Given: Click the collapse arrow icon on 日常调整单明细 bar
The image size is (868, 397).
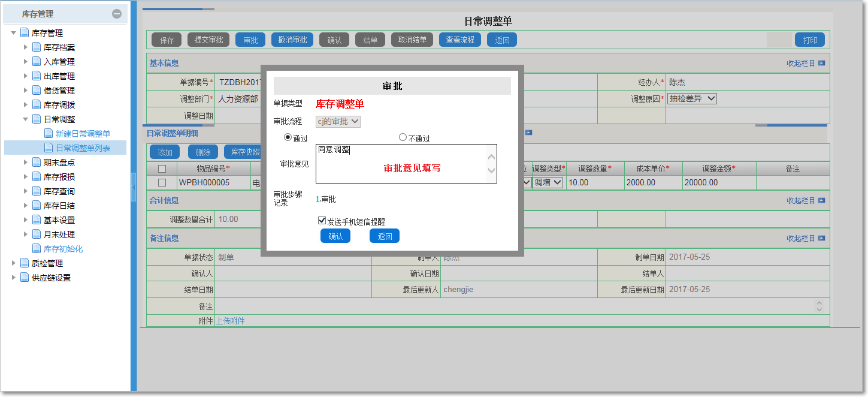Looking at the screenshot, I should tap(528, 133).
